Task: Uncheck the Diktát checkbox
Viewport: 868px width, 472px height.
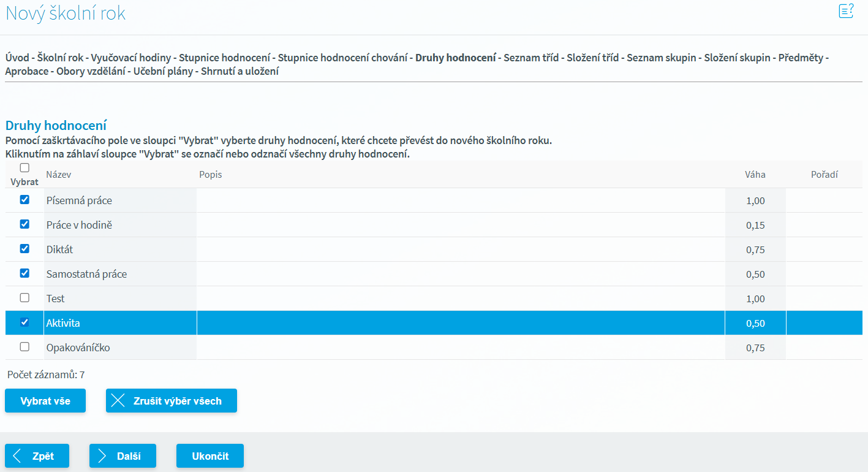Action: tap(25, 249)
